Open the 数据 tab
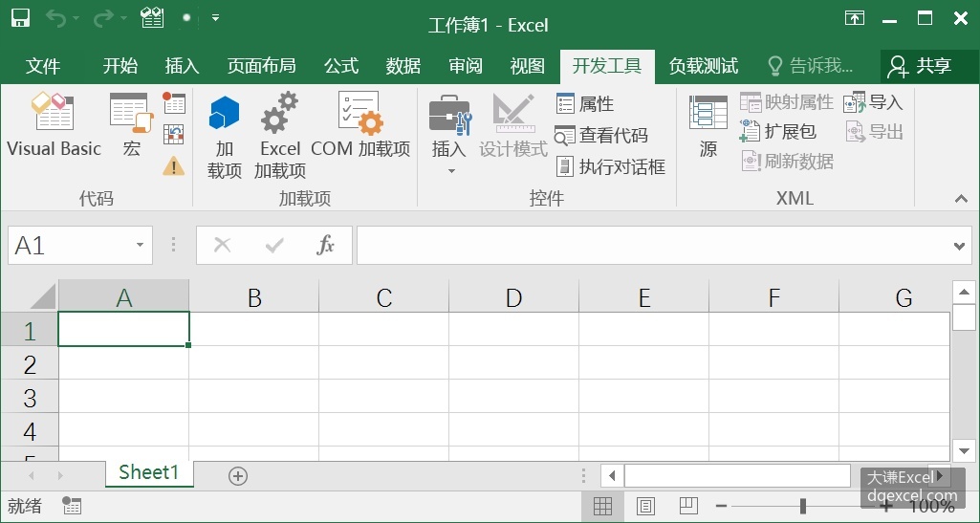Image resolution: width=980 pixels, height=523 pixels. pos(403,66)
